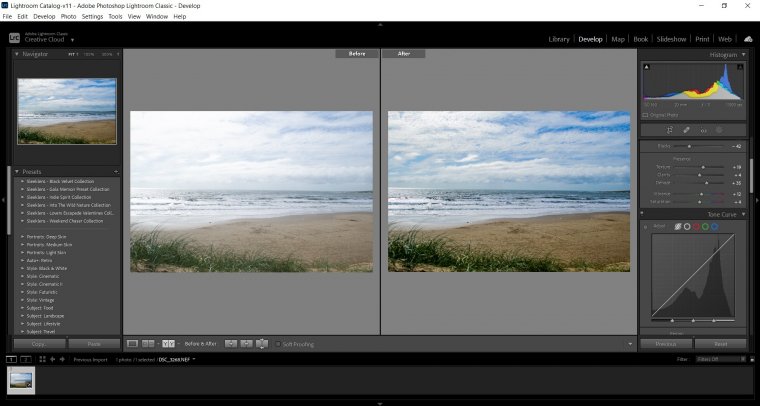This screenshot has height=406, width=760.
Task: Click the Navigator preview image
Action: [x=67, y=111]
